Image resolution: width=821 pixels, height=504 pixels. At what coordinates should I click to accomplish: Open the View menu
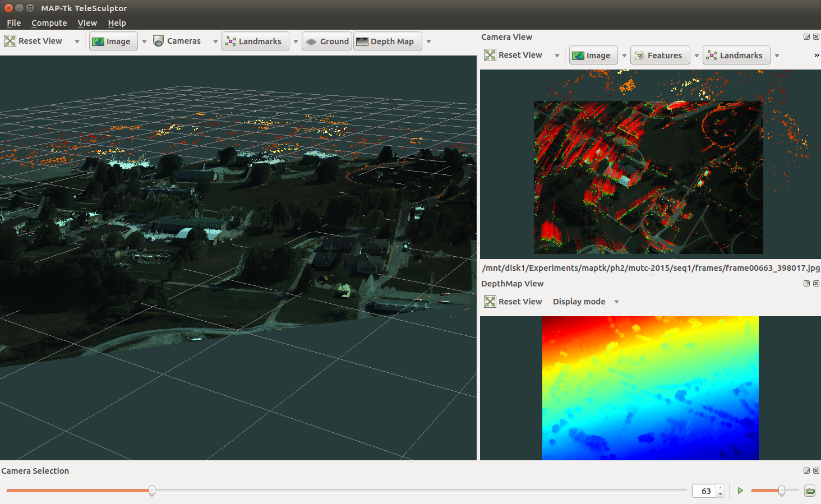(87, 23)
